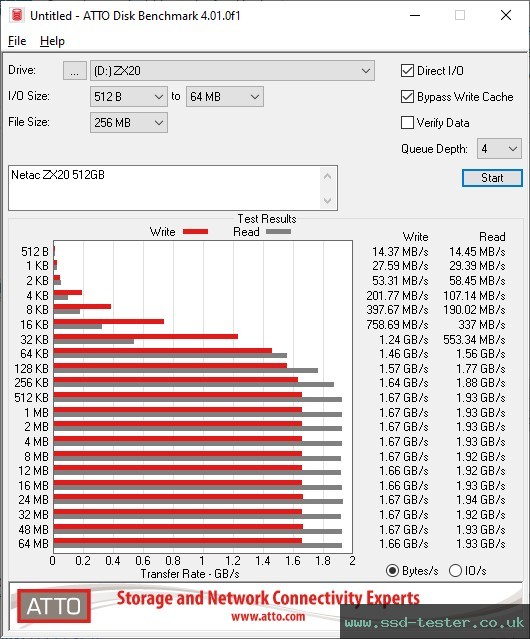Viewport: 530px width, 639px height.
Task: Click the 4 KB row label
Action: pos(37,295)
